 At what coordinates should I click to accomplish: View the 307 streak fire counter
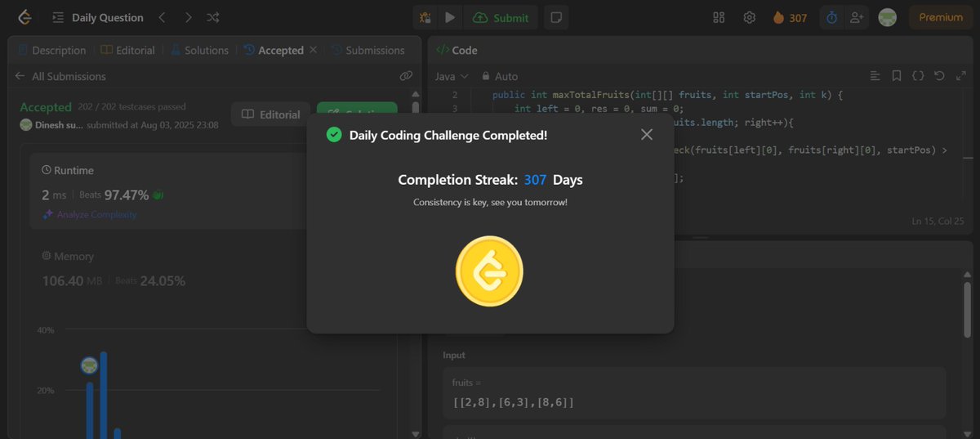tap(790, 17)
